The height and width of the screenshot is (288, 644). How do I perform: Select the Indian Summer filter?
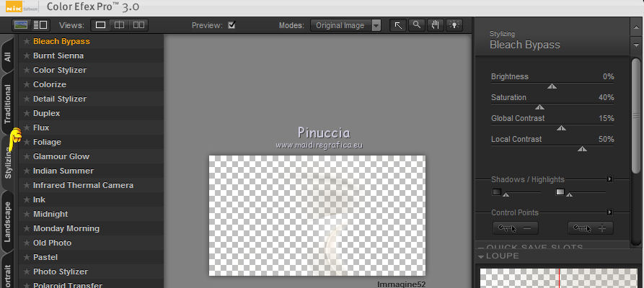point(92,171)
